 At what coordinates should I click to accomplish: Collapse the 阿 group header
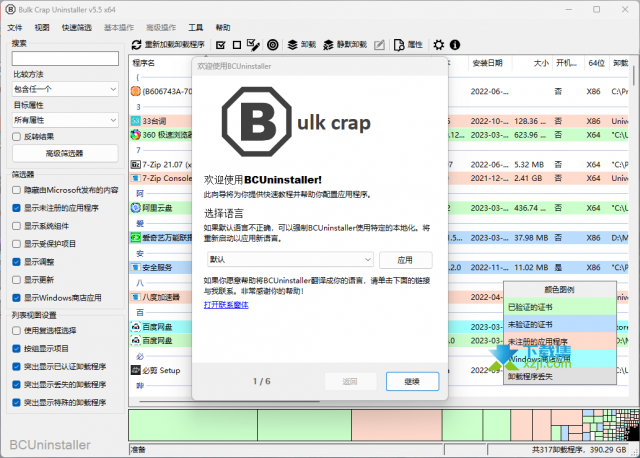(140, 193)
